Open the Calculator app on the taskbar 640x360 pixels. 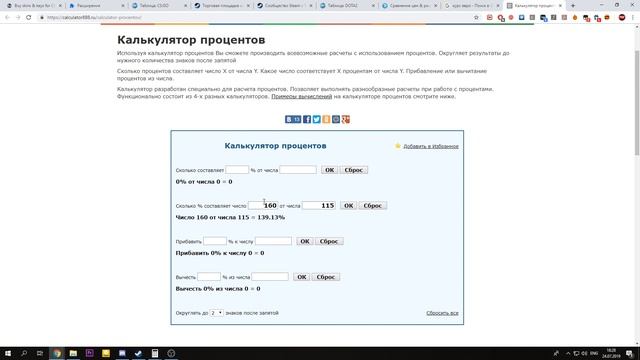click(x=155, y=353)
